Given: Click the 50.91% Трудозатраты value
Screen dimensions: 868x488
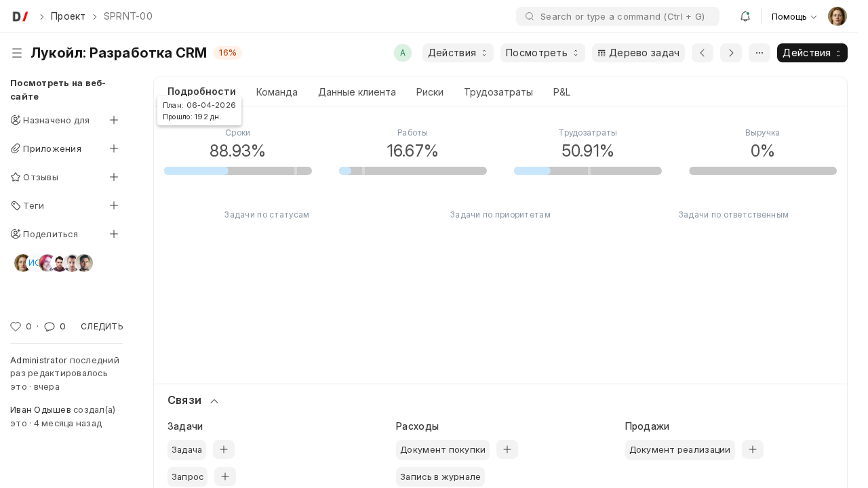Looking at the screenshot, I should point(588,150).
